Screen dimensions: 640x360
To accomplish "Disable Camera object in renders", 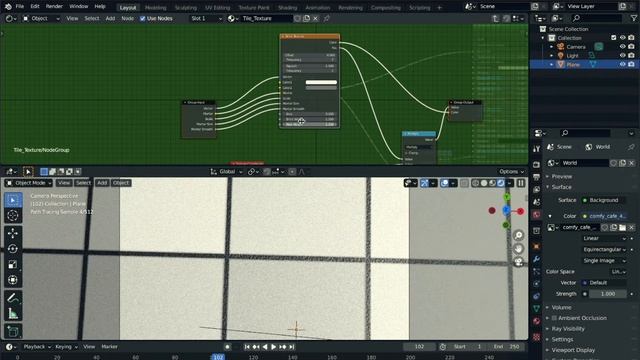I will click(631, 47).
